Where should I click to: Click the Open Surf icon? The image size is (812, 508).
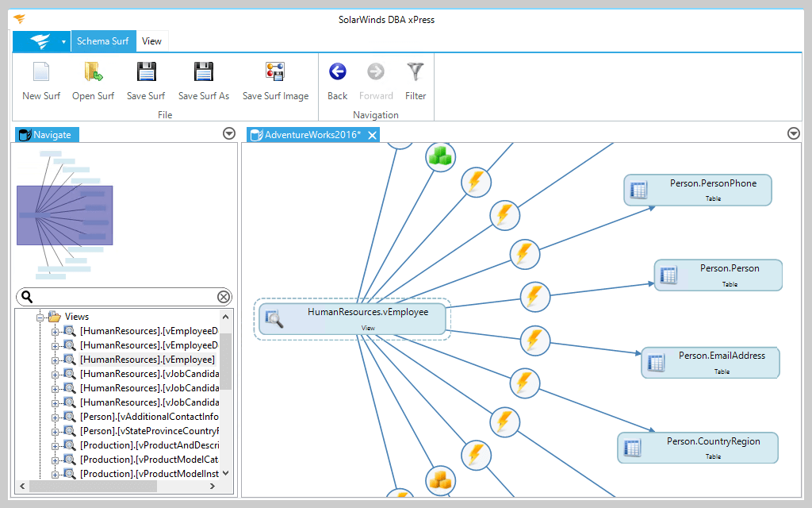point(93,71)
